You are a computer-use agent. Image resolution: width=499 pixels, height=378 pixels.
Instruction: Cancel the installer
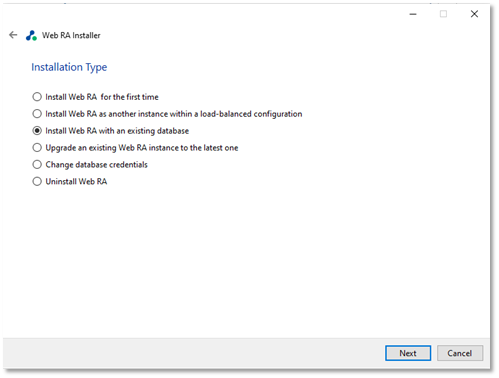pyautogui.click(x=460, y=353)
